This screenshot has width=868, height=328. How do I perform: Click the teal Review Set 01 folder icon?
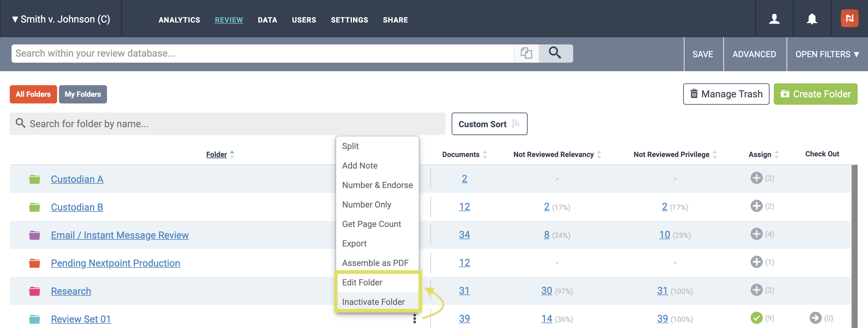pyautogui.click(x=34, y=319)
